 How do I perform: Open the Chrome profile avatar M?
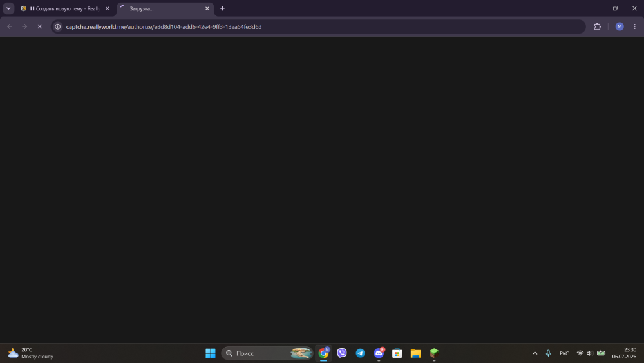click(620, 26)
